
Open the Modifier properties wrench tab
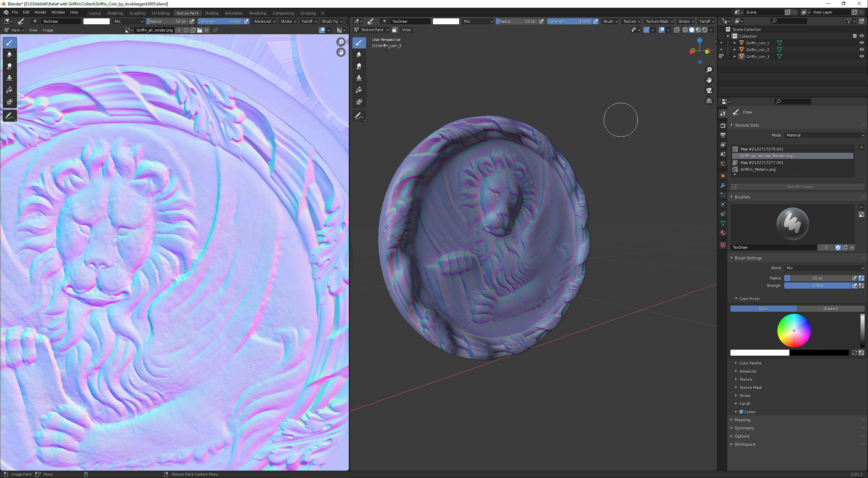point(723,185)
